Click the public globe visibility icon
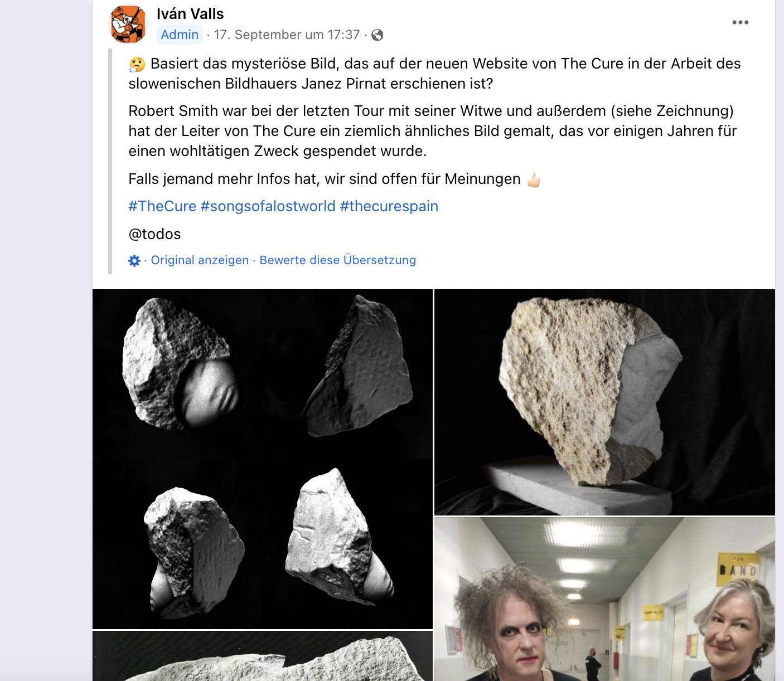Screen dimensions: 784x681 pos(378,35)
